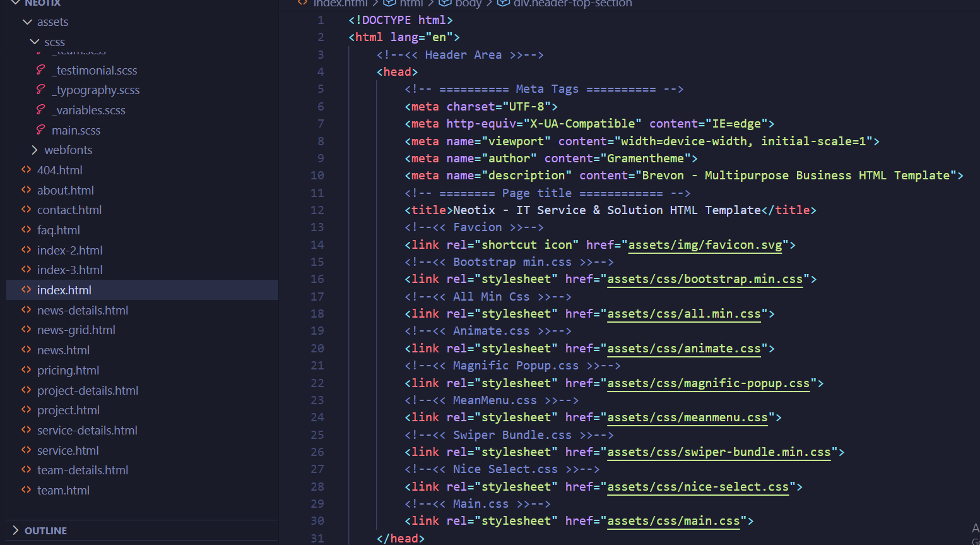Follow the assets/css/nice-select.css link
Viewport: 980px width, 545px height.
698,487
